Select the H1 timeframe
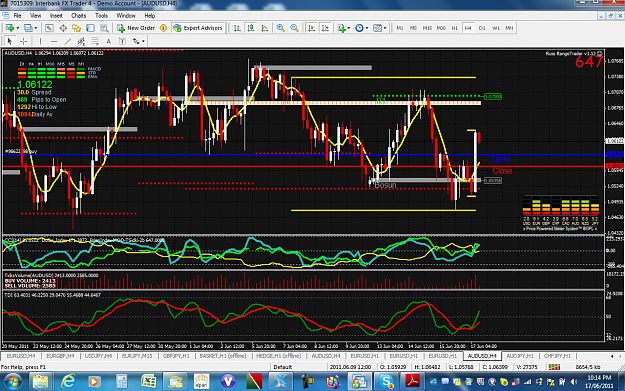Image resolution: width=625 pixels, height=391 pixels. click(x=454, y=28)
